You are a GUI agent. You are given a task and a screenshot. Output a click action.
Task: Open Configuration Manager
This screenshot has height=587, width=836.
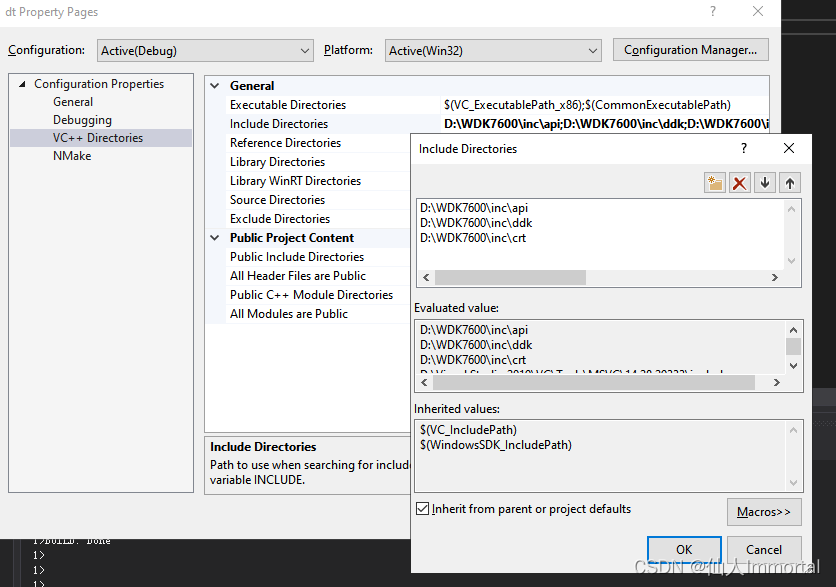point(690,50)
